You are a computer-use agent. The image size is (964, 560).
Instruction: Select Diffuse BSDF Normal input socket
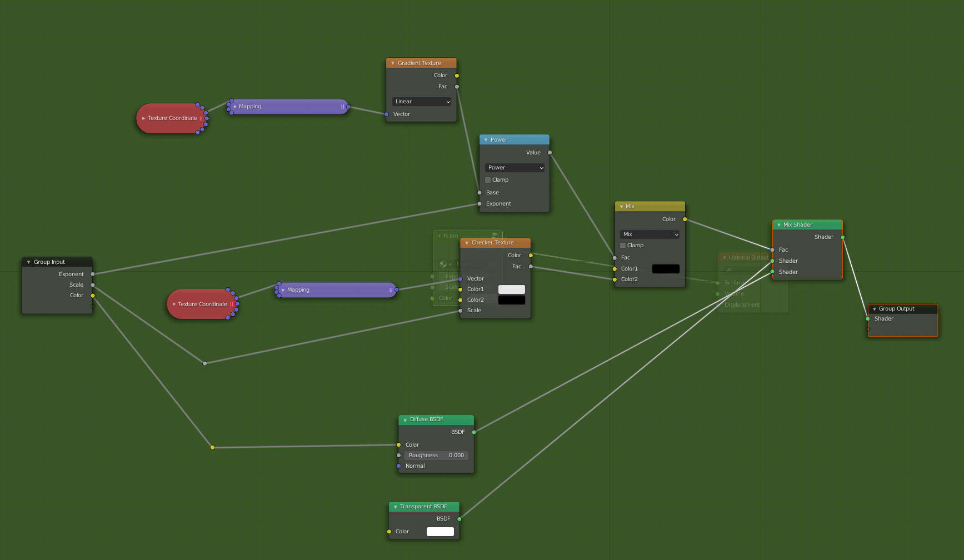click(x=399, y=466)
